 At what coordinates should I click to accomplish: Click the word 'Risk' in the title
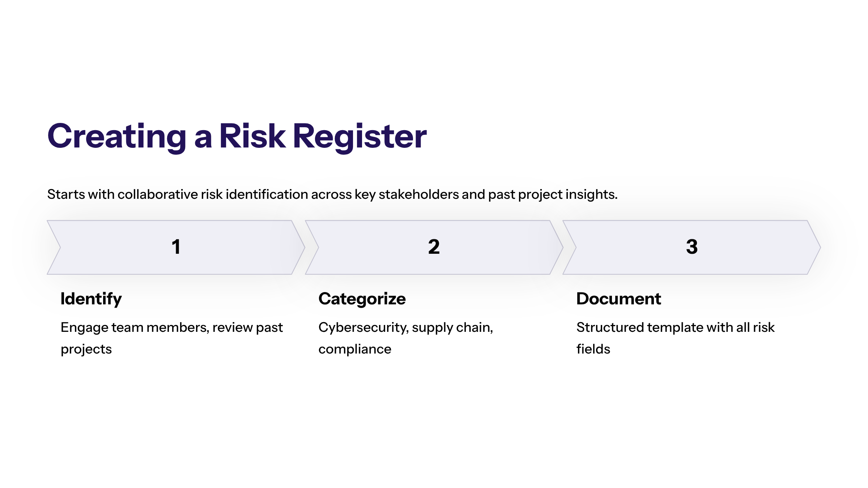click(252, 136)
